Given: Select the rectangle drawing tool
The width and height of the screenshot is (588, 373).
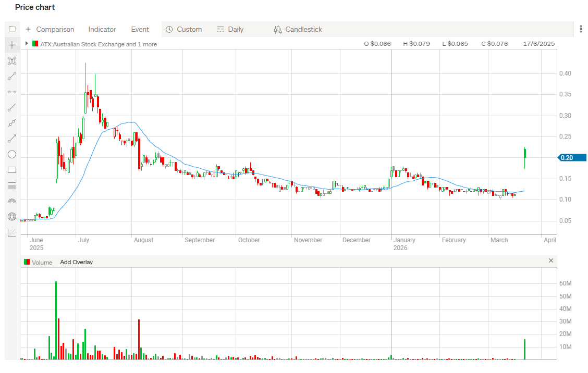Looking at the screenshot, I should [x=12, y=170].
